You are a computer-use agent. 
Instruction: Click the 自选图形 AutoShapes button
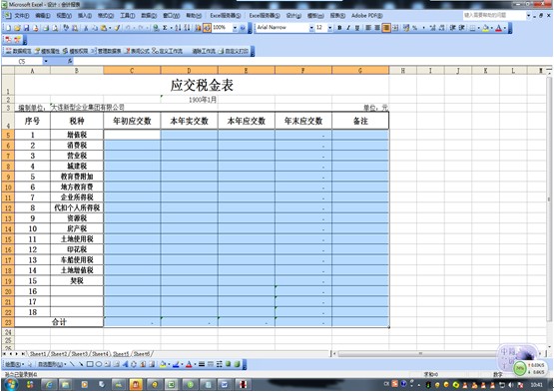[x=52, y=364]
